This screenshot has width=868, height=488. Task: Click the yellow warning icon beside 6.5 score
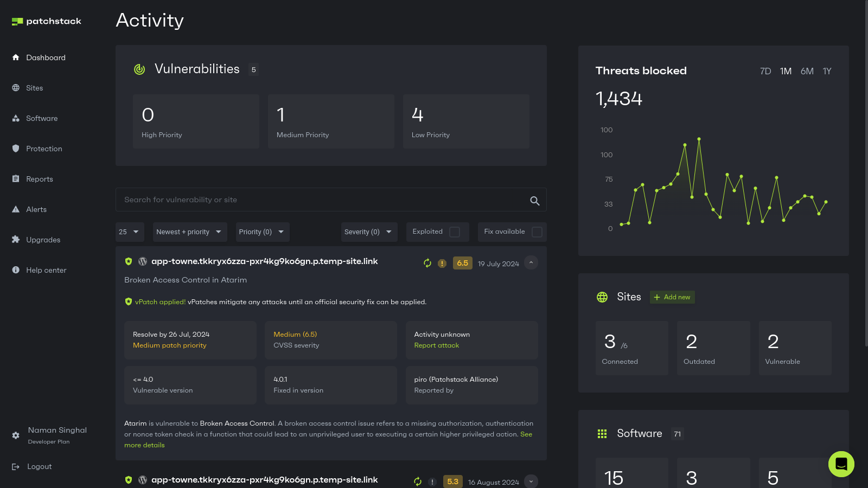442,264
